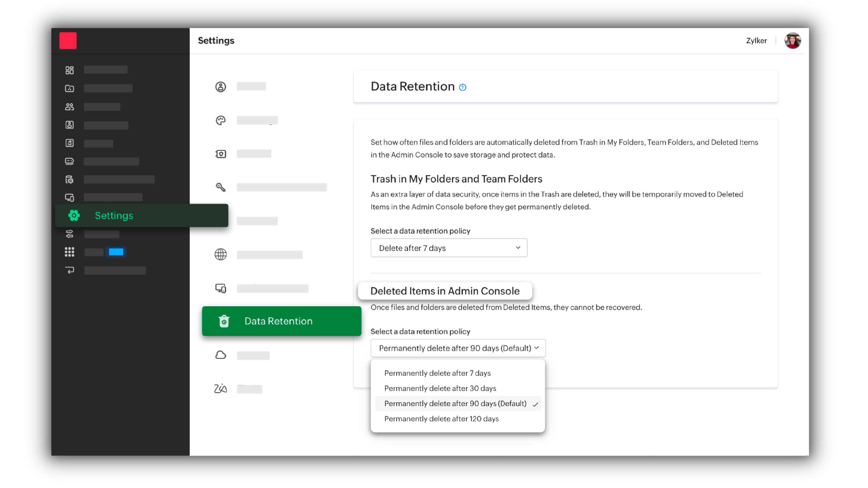Click the cloud icon below Data Retention
868x488 pixels.
[221, 355]
